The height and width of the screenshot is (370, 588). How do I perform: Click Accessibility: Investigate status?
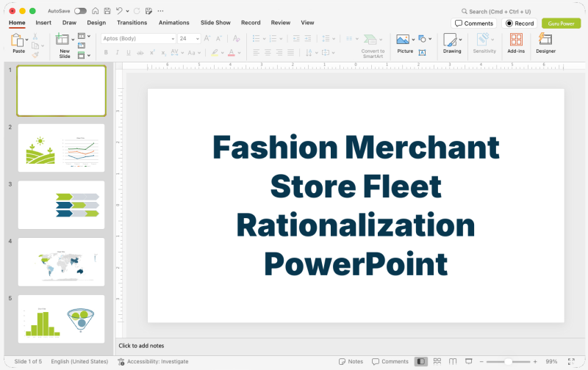coord(153,361)
